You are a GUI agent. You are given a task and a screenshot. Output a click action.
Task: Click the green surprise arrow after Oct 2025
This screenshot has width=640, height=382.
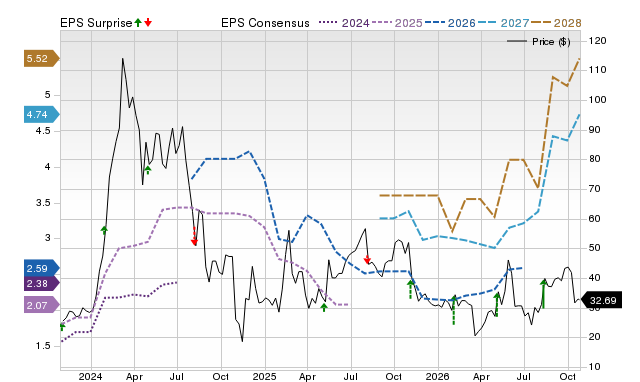(x=411, y=289)
